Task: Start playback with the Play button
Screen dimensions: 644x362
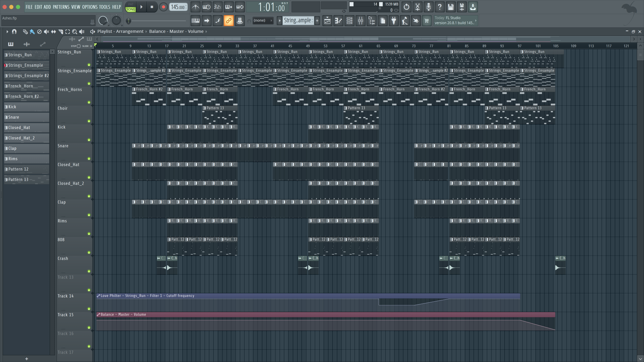Action: click(x=142, y=7)
